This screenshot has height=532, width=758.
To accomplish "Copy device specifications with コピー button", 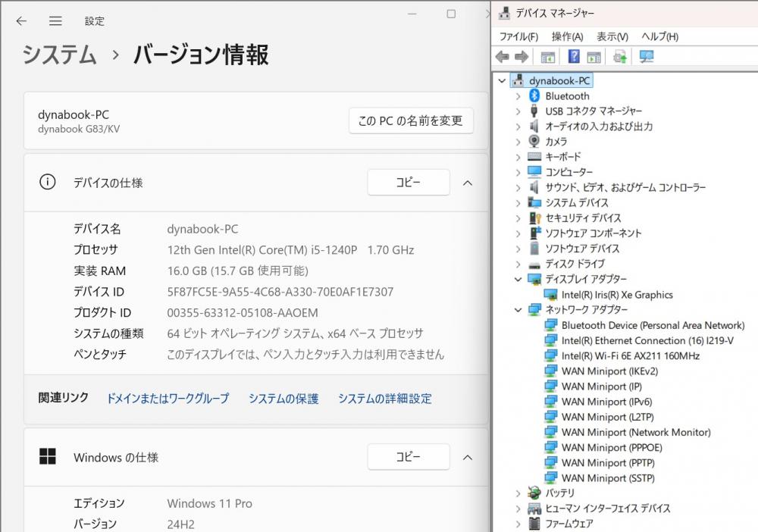I will [x=408, y=183].
